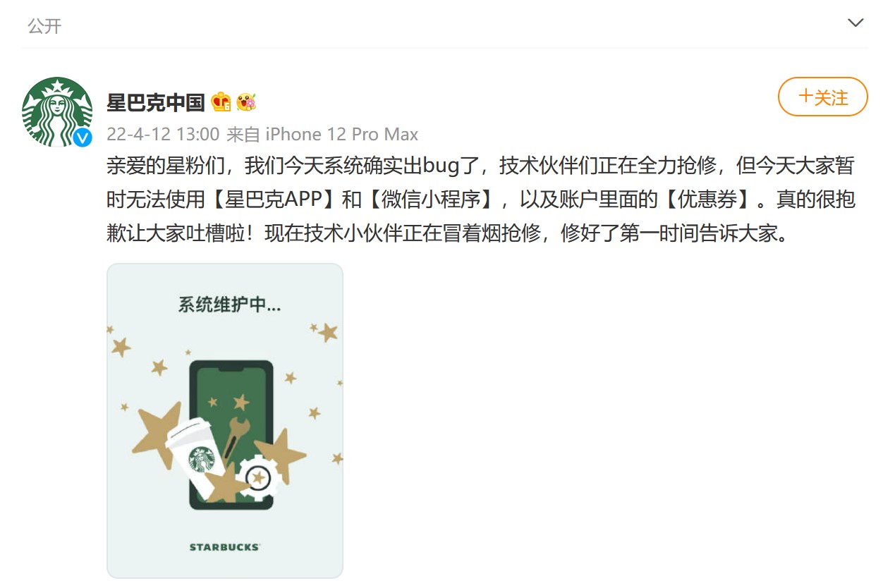Click the STARBUCKS wordmark at image bottom
The height and width of the screenshot is (588, 883).
coord(224,547)
